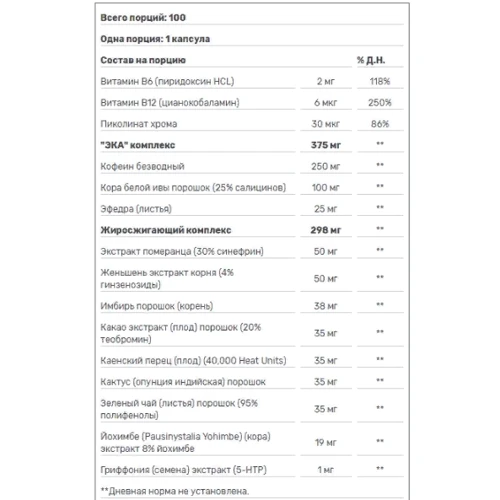500x500 pixels.
Task: Click the 19 мг amount for Йохимбе
Action: (x=326, y=443)
